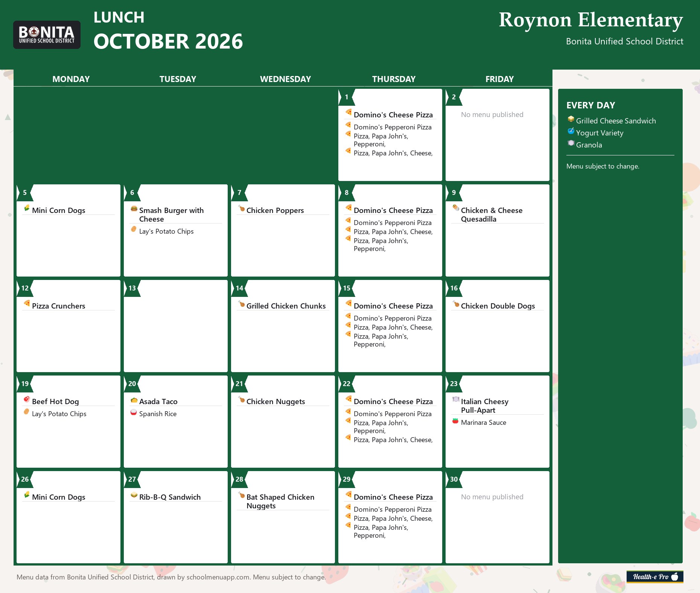Click October 30 'No menu published' text
The height and width of the screenshot is (593, 700).
[x=492, y=497]
